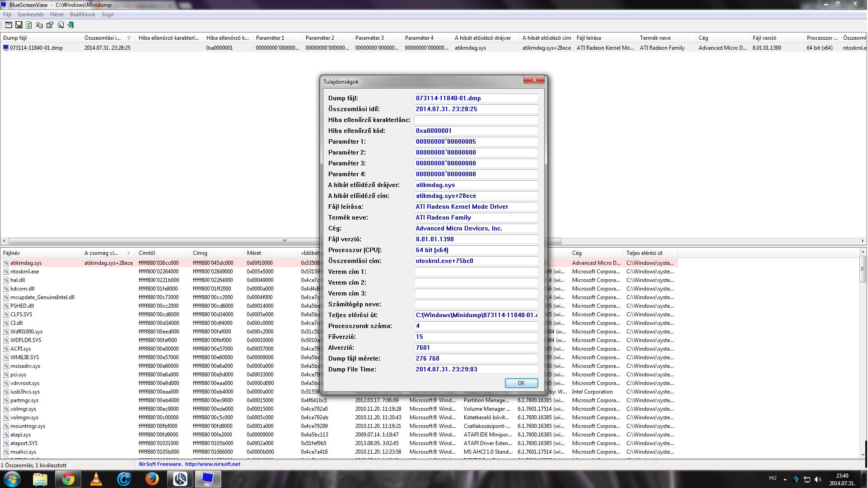Launch VLC media player from taskbar
This screenshot has width=868, height=488.
click(96, 479)
